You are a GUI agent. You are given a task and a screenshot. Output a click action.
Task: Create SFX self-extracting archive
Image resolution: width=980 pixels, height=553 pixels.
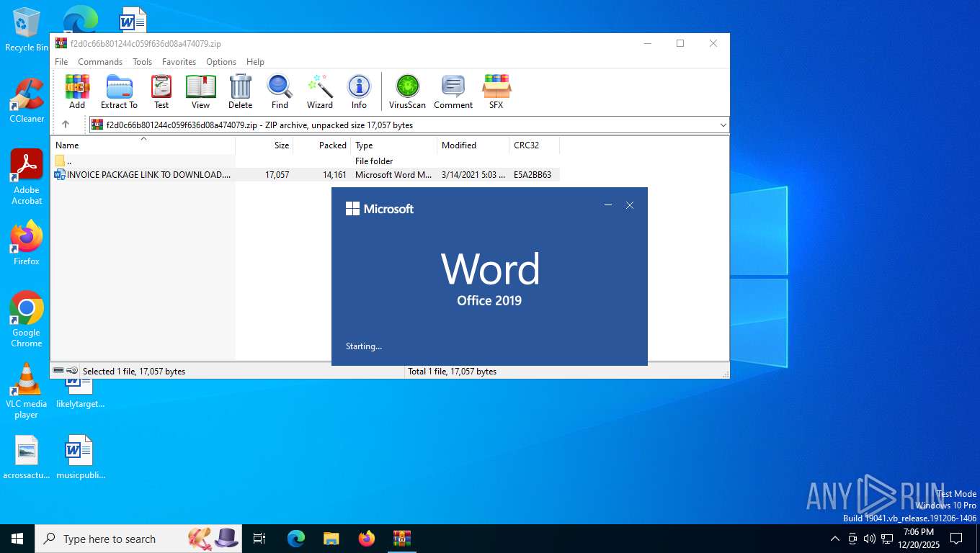(x=496, y=91)
